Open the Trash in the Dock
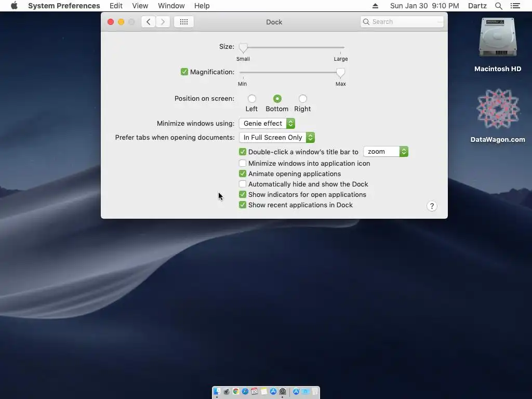Viewport: 532px width, 399px height. point(315,392)
